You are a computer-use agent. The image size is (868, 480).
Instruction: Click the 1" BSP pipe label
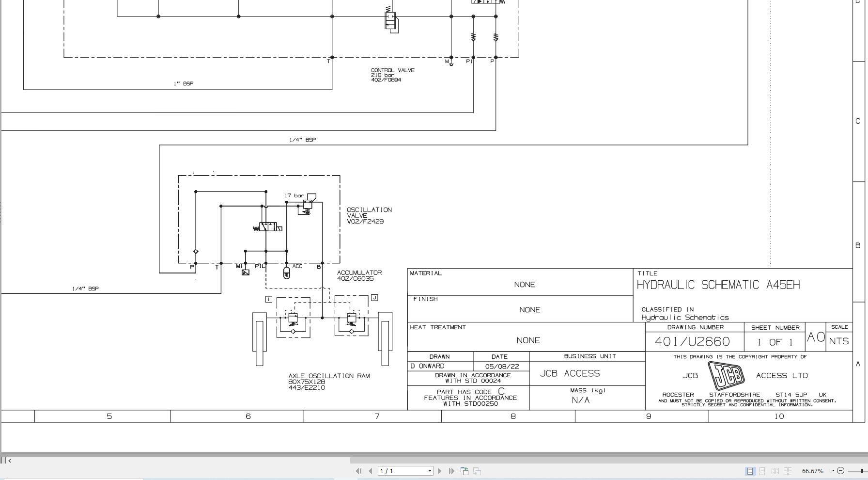coord(184,83)
